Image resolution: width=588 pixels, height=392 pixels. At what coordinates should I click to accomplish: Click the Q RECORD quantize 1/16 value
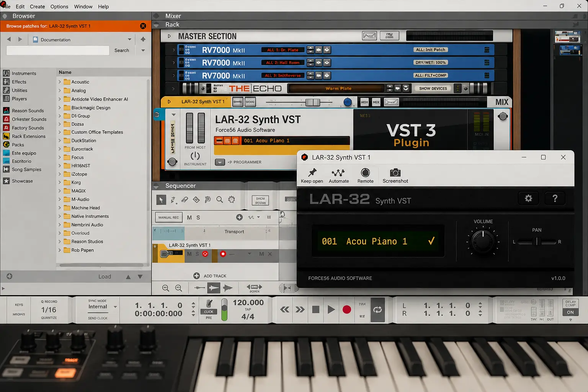coord(49,310)
